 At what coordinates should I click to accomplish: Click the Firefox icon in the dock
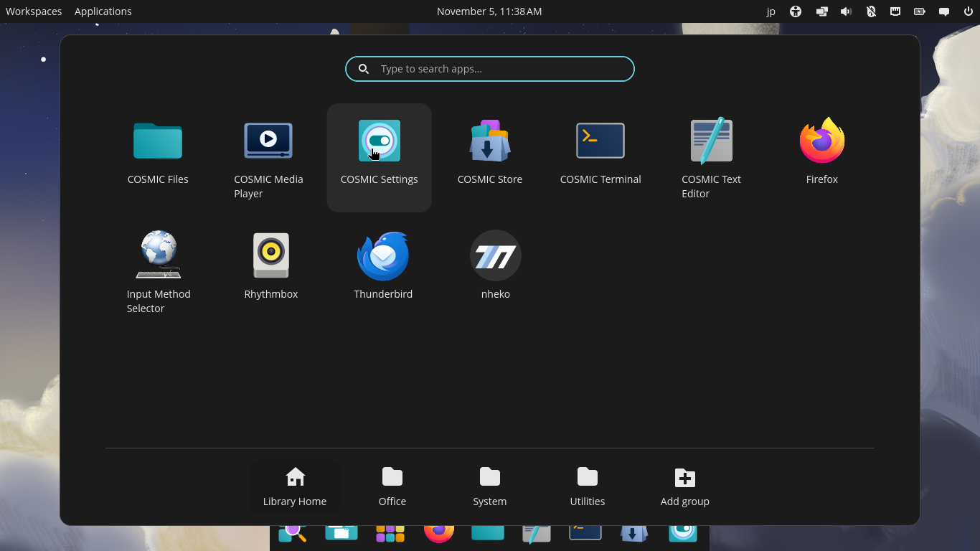[x=439, y=534]
